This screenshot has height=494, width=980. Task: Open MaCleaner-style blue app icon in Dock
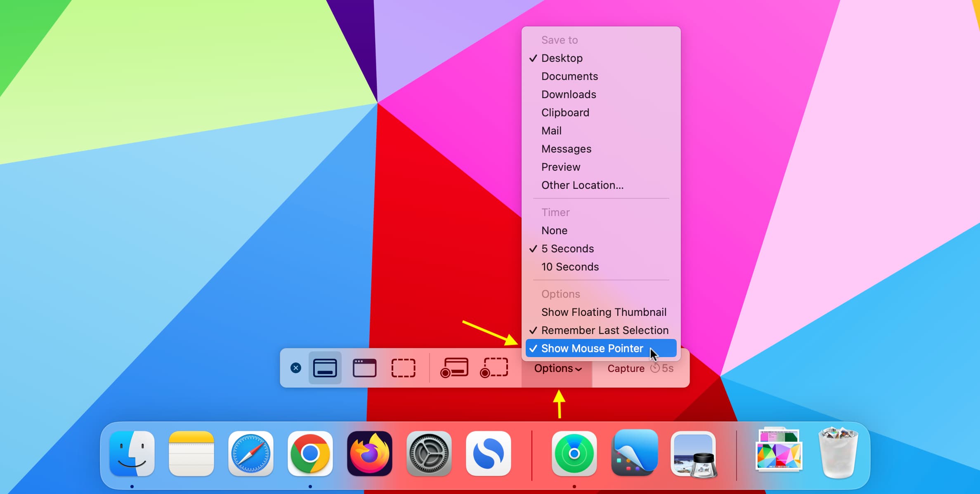point(635,453)
